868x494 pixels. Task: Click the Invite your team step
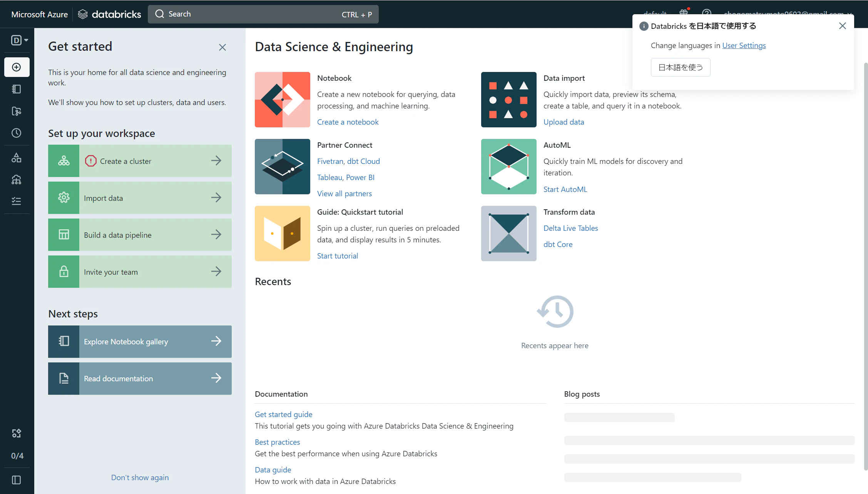tap(140, 272)
